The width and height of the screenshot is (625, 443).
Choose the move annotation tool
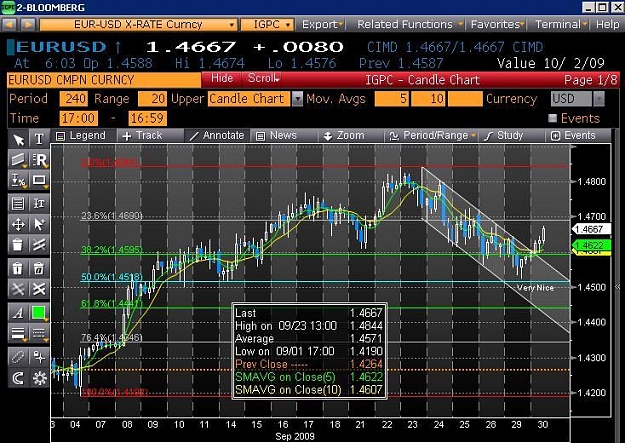18,224
